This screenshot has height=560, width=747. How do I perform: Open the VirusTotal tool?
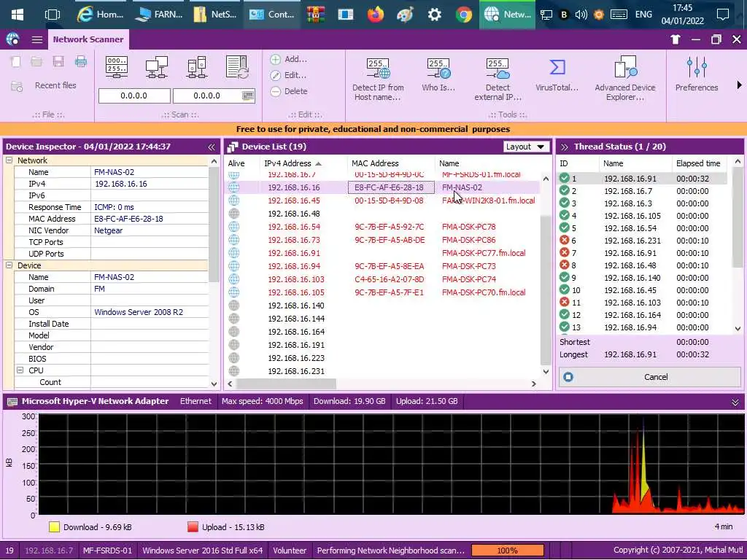tap(557, 75)
